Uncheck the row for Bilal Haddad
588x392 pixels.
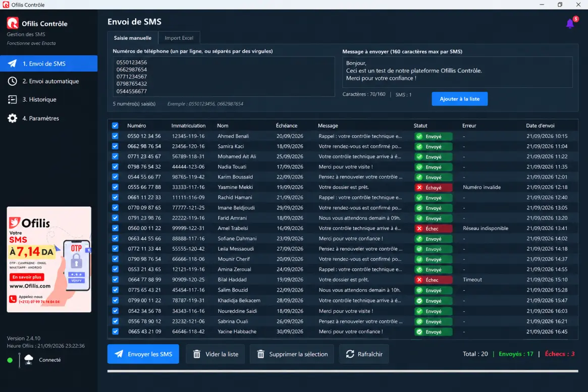tap(115, 279)
